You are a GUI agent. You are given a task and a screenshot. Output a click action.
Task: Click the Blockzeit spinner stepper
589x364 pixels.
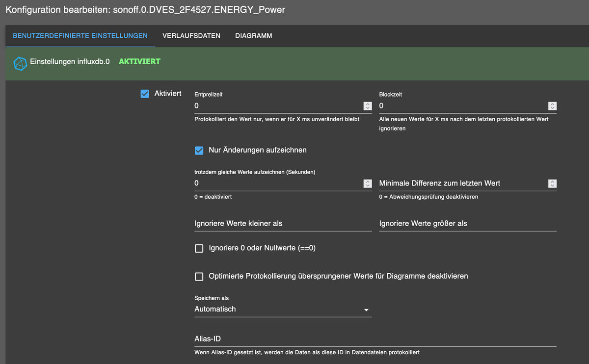tap(553, 106)
